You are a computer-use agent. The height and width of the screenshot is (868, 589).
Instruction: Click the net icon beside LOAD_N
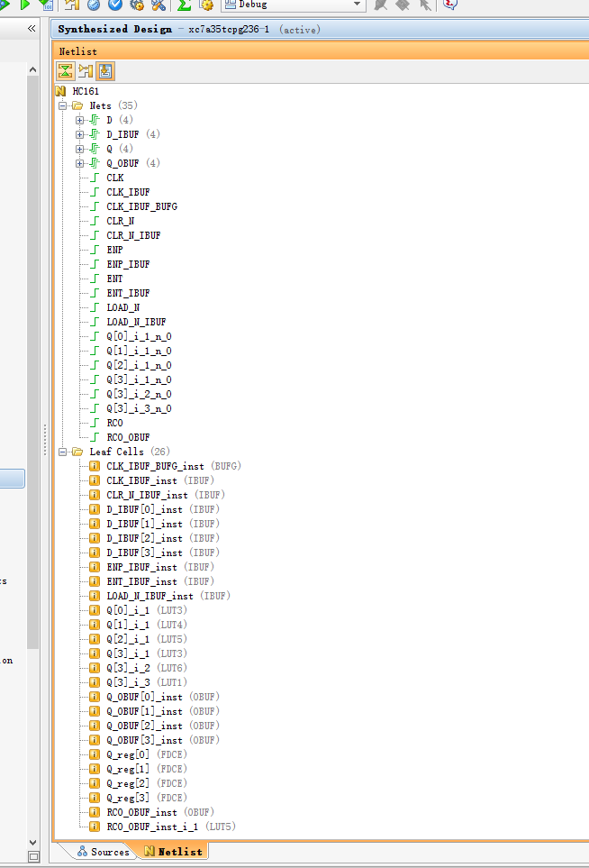point(95,306)
